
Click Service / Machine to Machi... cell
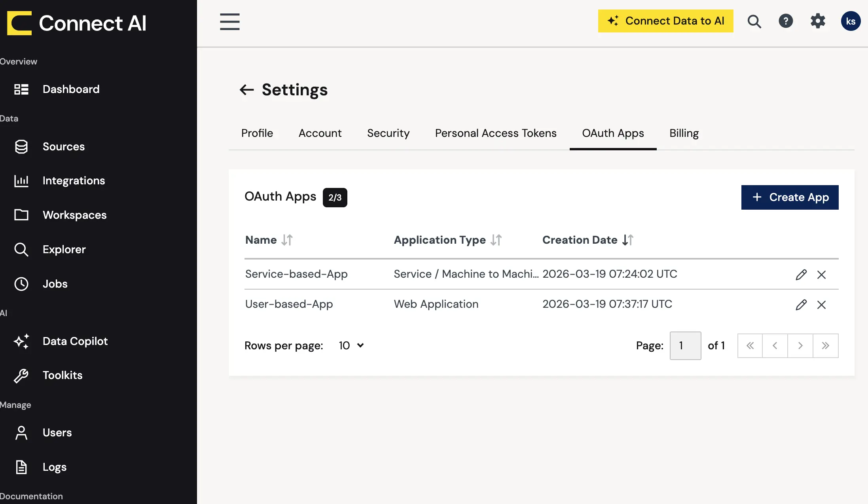point(466,274)
